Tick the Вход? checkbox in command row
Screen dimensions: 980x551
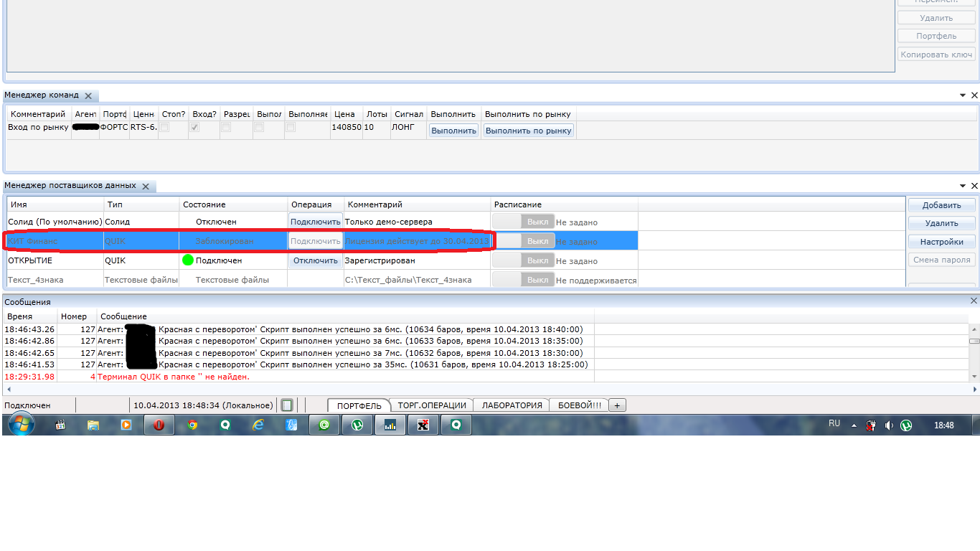click(x=194, y=127)
